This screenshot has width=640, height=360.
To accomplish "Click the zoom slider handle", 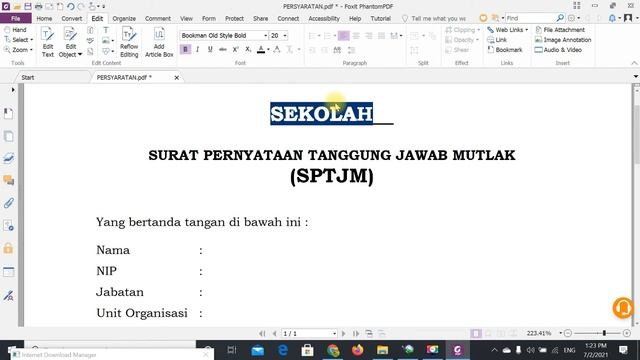I will point(604,333).
